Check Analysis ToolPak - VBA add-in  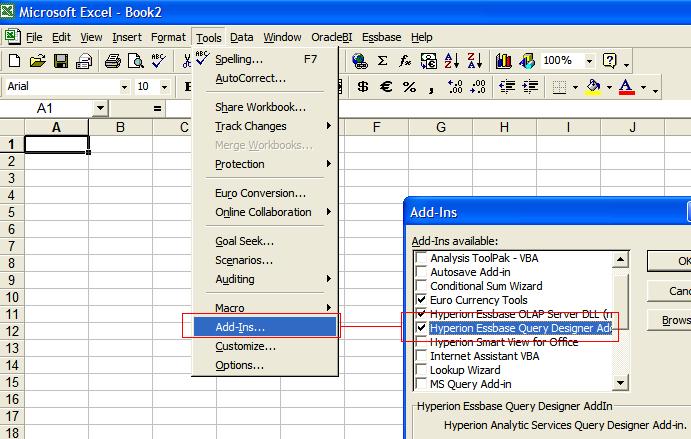(x=422, y=258)
